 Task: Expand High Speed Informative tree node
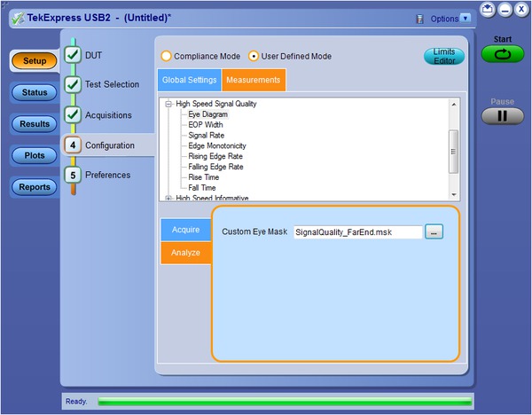(x=169, y=198)
